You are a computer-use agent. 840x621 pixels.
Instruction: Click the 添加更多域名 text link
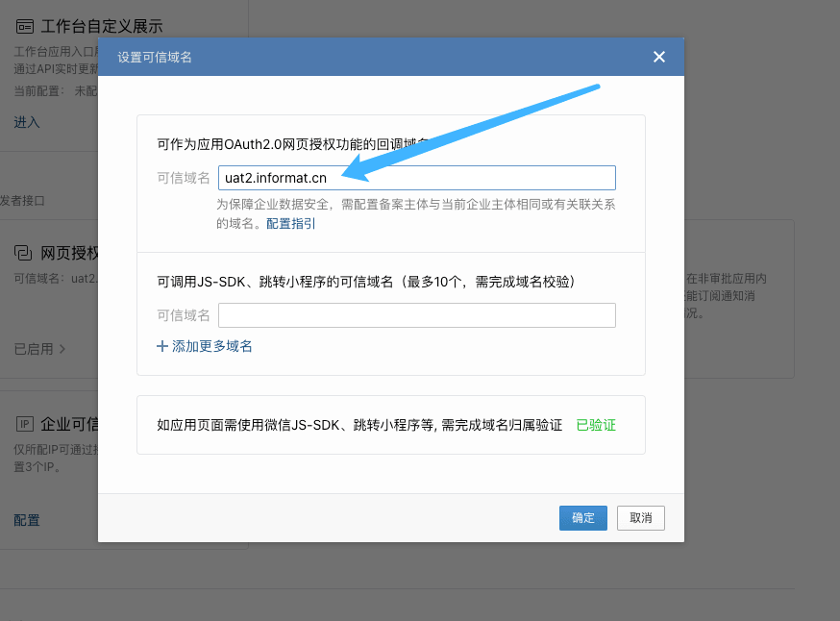coord(211,346)
